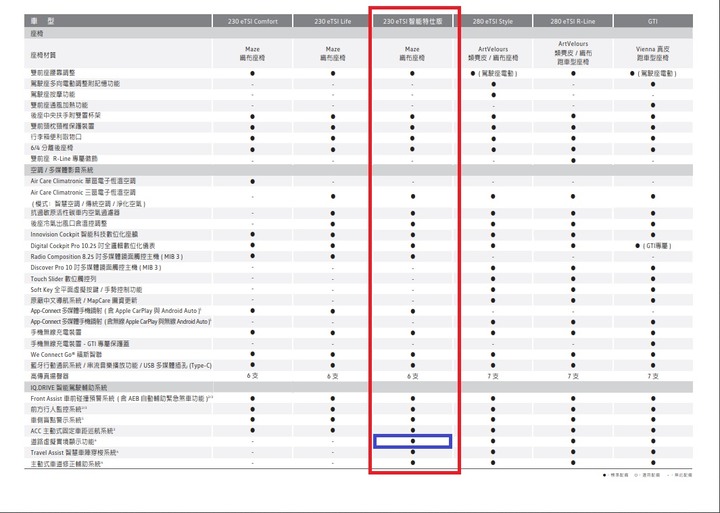Click the '手機無線充電裝置 - GTI 專屬保護蓋' row label
Viewport: 720px width, 513px height.
click(x=80, y=344)
